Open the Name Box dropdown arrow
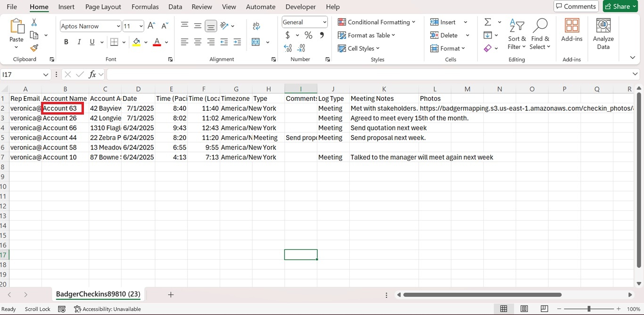644x315 pixels. (x=46, y=75)
